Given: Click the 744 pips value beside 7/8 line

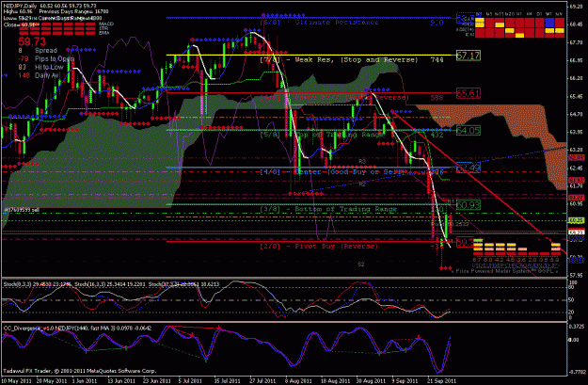Looking at the screenshot, I should tap(437, 59).
